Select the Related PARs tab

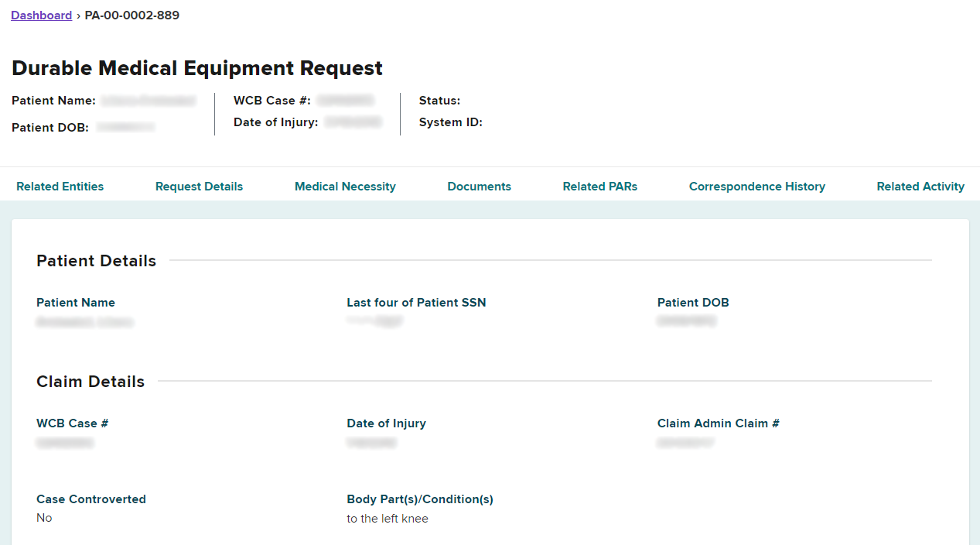(599, 187)
